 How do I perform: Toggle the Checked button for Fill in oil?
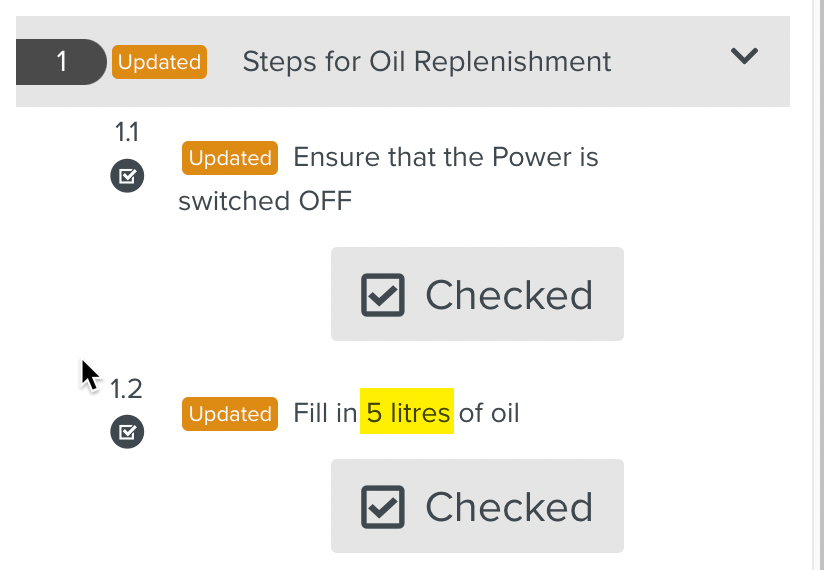coord(477,506)
